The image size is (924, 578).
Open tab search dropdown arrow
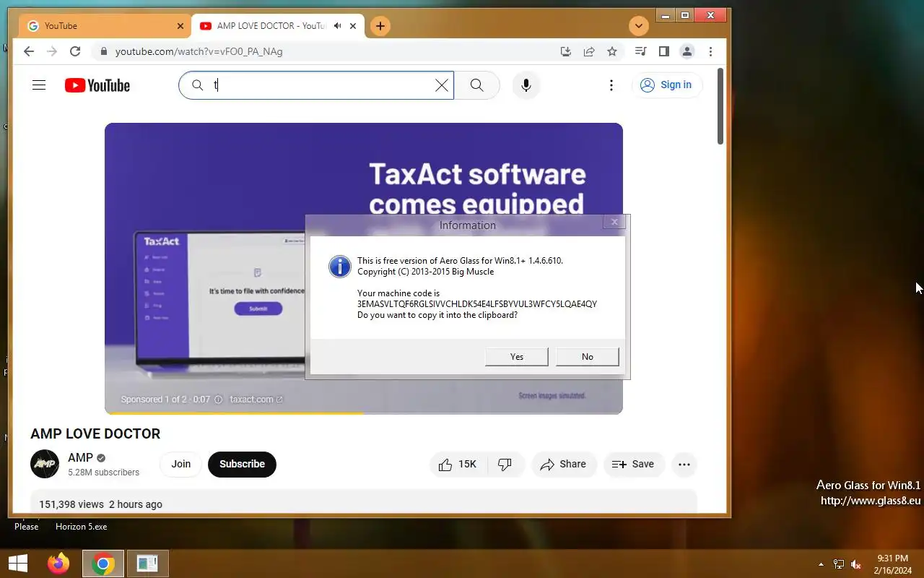pyautogui.click(x=638, y=26)
